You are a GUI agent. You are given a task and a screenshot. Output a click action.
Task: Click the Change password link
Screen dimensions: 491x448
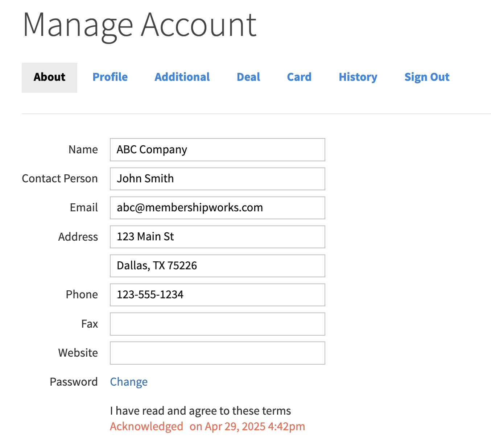click(129, 382)
